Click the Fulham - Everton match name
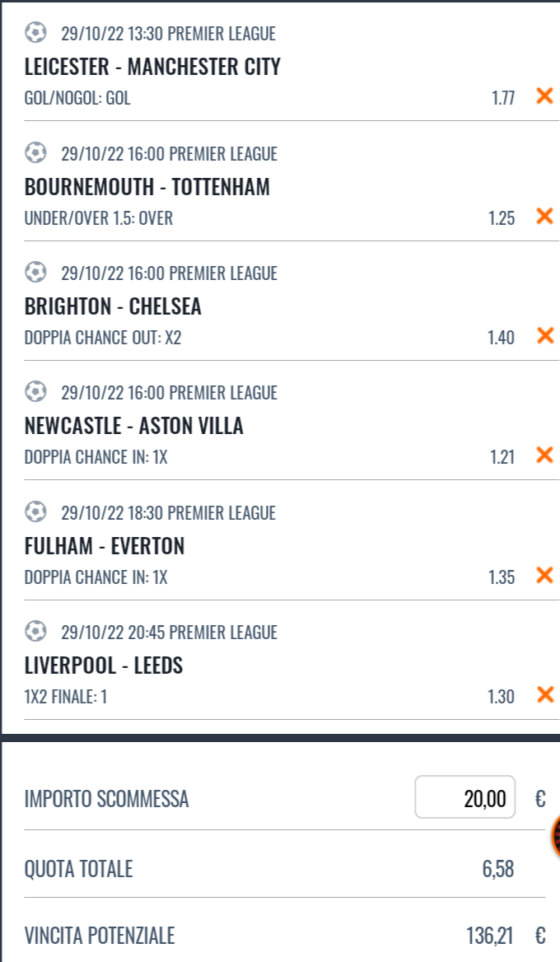This screenshot has height=962, width=560. point(105,546)
